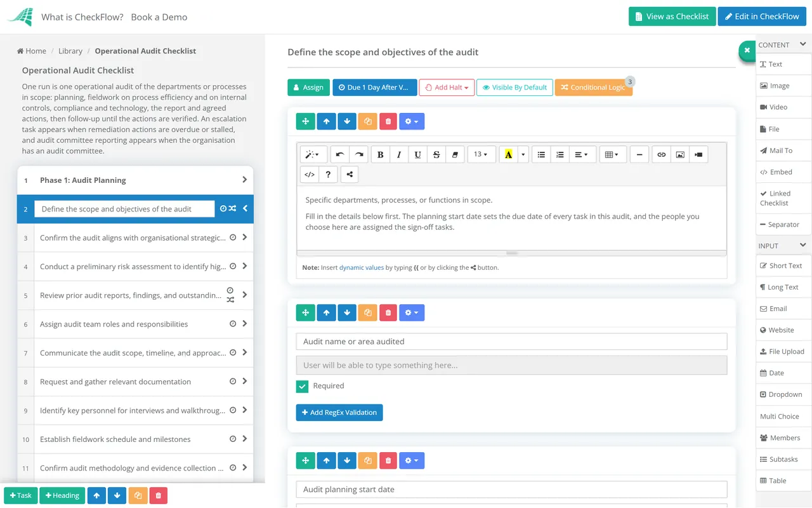Open the font size 13 dropdown
This screenshot has width=812, height=508.
[481, 154]
